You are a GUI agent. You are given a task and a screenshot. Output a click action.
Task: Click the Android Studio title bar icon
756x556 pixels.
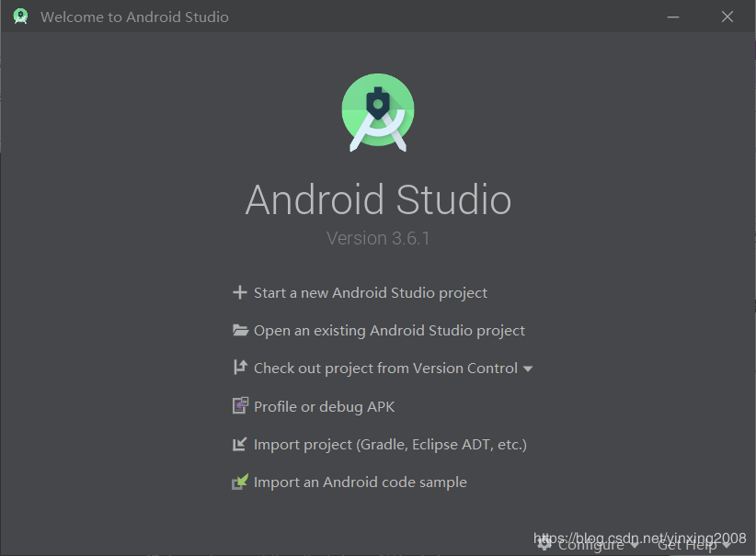click(20, 17)
